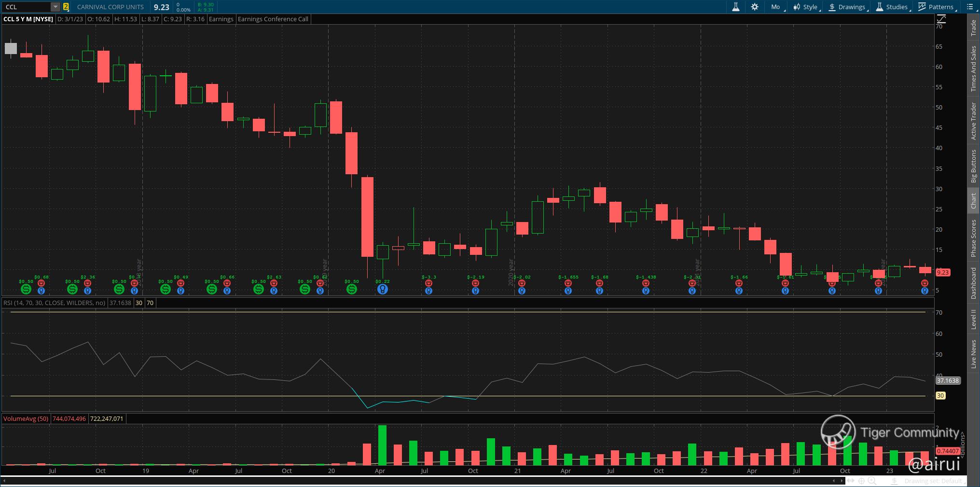Viewport: 980px width, 487px height.
Task: Click the VolumeAvg (50) study label
Action: (26, 419)
